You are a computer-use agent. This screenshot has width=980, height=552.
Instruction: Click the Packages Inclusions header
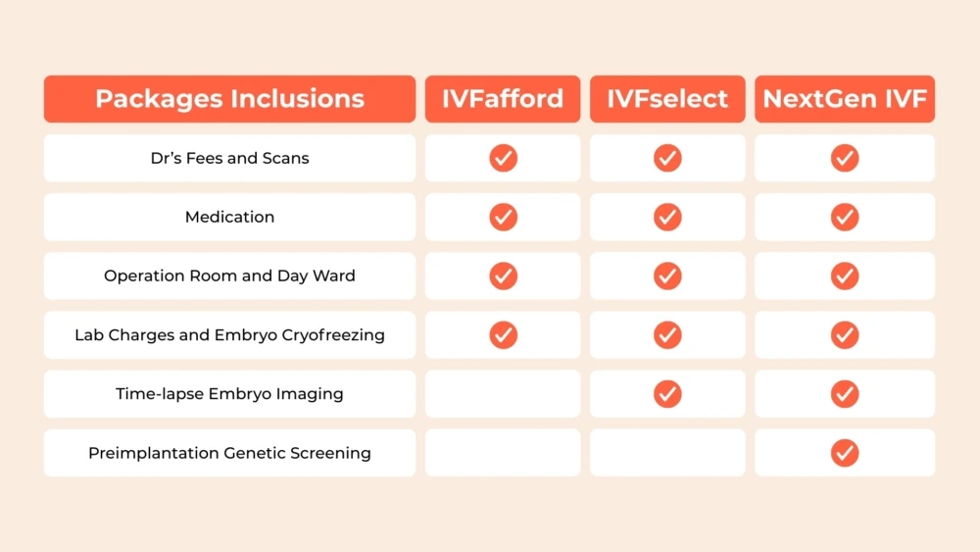[x=229, y=99]
